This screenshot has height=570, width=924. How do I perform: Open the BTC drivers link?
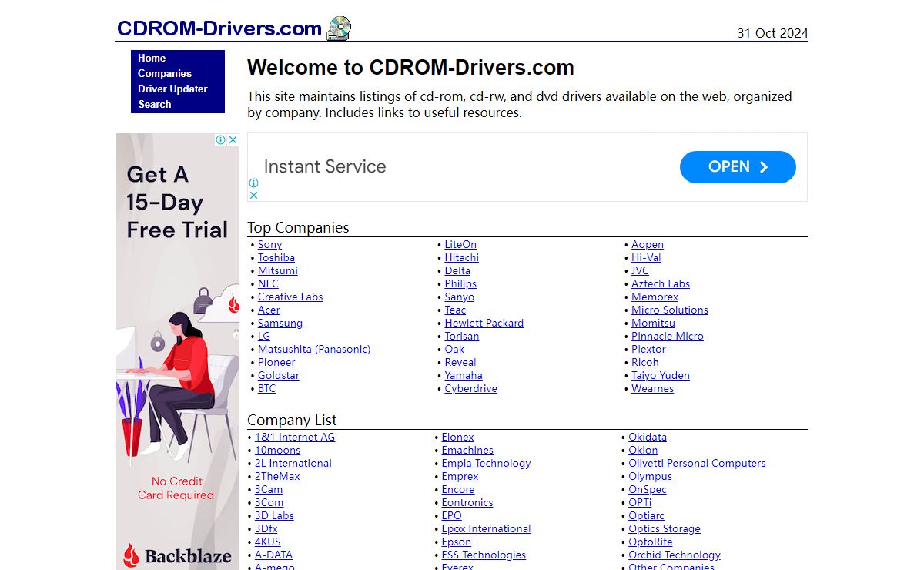click(266, 388)
